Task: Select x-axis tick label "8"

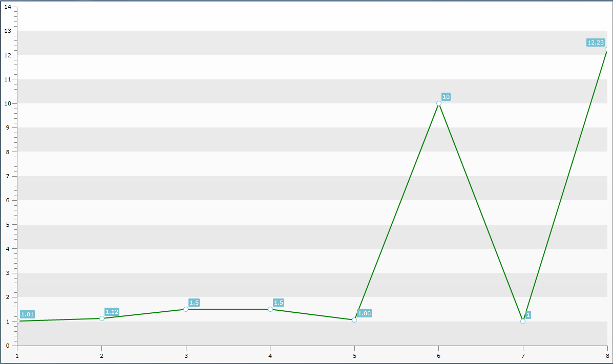Action: 607,356
